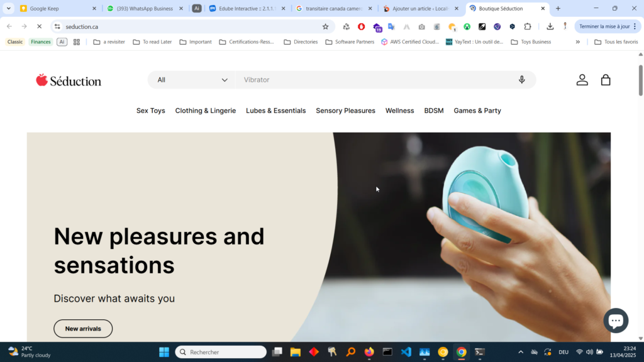Open the To read Later folder
The height and width of the screenshot is (362, 644).
pos(152,42)
